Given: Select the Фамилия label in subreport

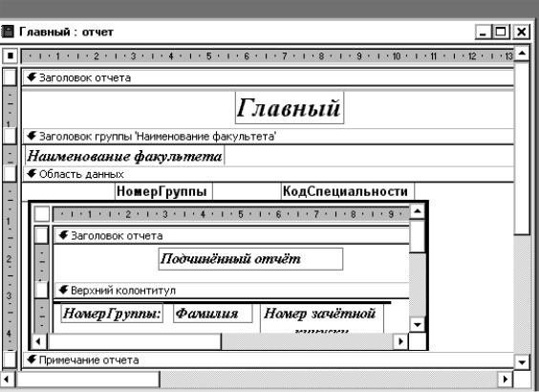Looking at the screenshot, I should (213, 314).
